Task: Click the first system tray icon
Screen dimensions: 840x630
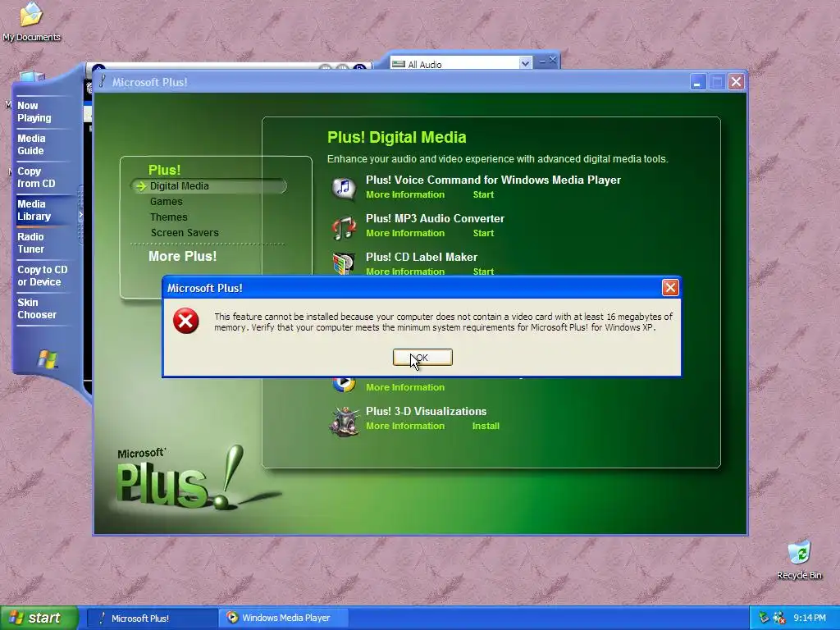Action: click(764, 618)
